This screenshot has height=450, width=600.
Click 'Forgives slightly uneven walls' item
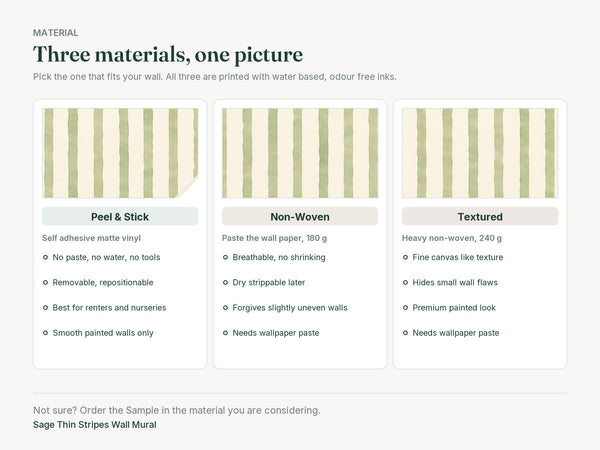click(290, 308)
